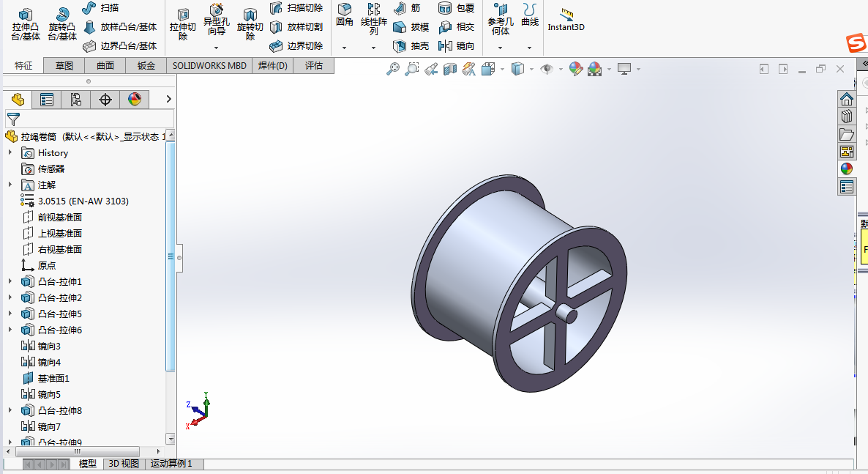Toggle Instant3D mode
Image resolution: width=868 pixels, height=474 pixels.
tap(566, 20)
